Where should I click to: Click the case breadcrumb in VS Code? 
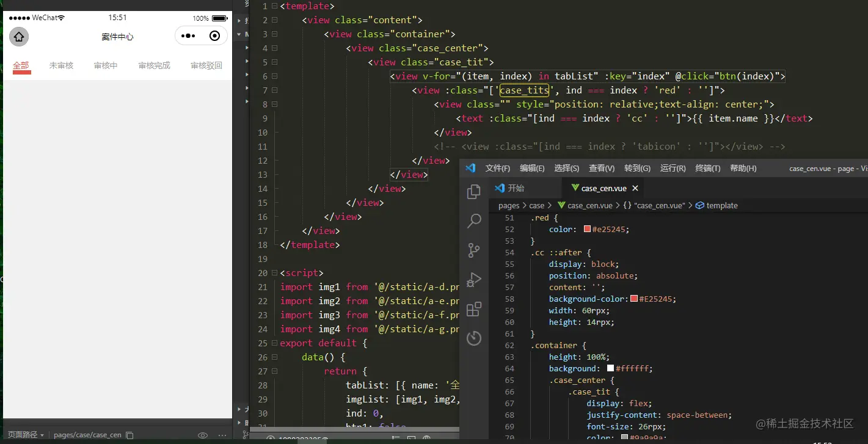coord(536,206)
